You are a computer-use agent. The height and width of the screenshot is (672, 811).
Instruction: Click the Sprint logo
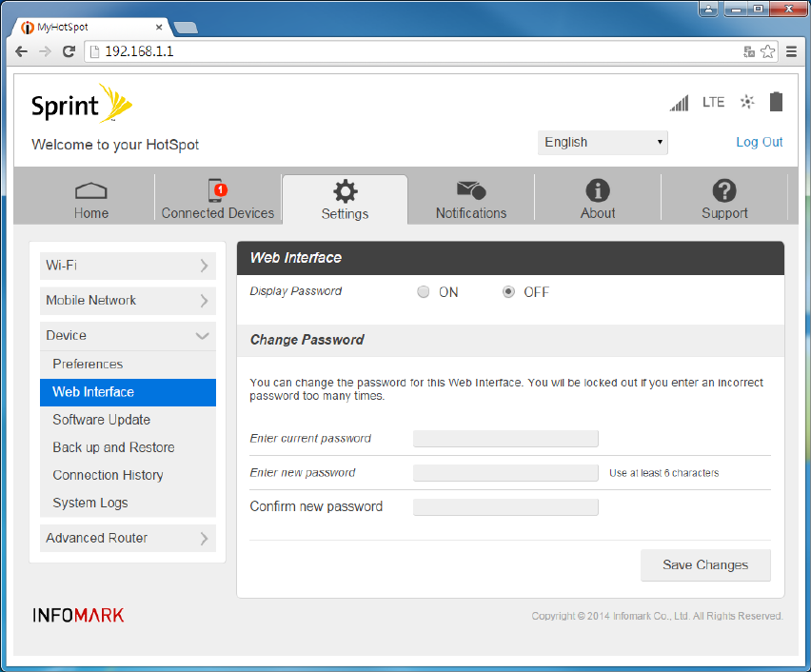click(82, 104)
